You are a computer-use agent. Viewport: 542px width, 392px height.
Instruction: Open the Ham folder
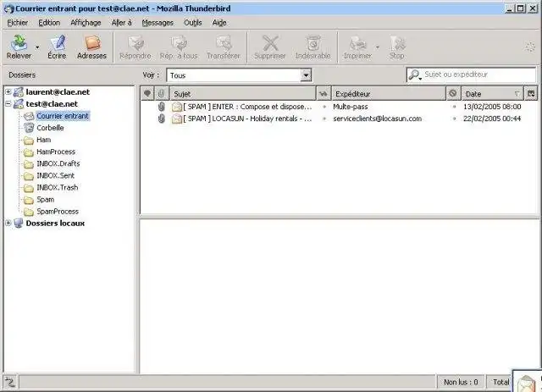43,140
